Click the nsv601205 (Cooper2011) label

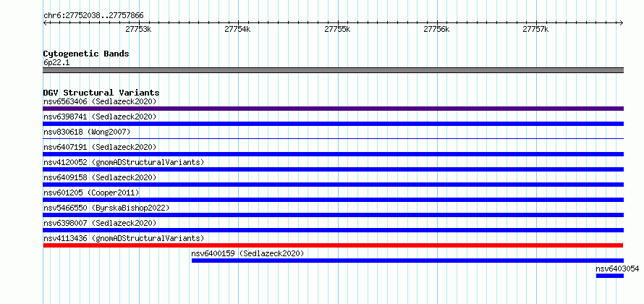(x=91, y=193)
